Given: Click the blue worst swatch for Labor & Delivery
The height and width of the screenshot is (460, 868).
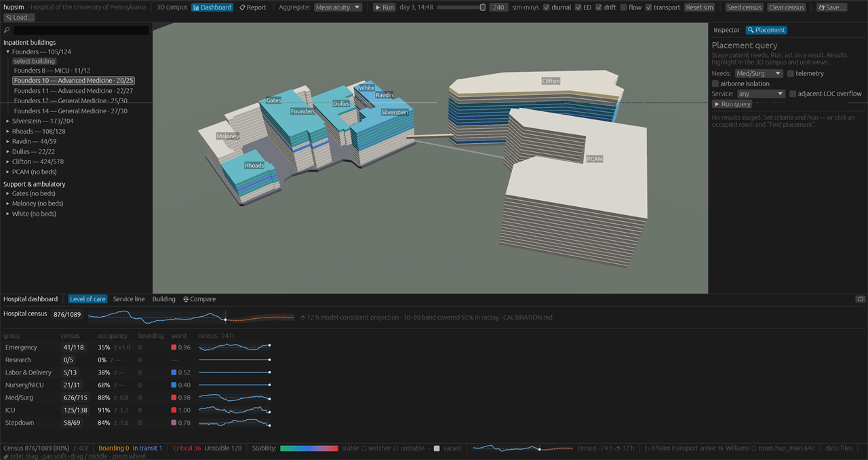Looking at the screenshot, I should [x=174, y=372].
